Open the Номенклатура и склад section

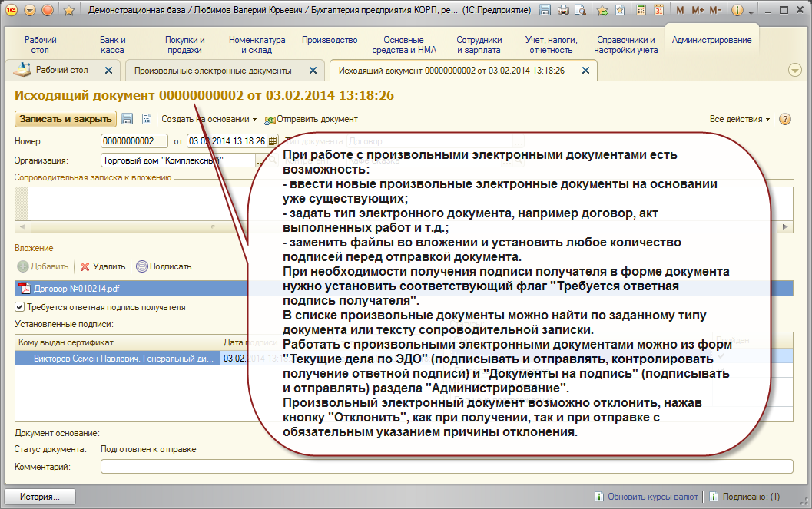257,45
